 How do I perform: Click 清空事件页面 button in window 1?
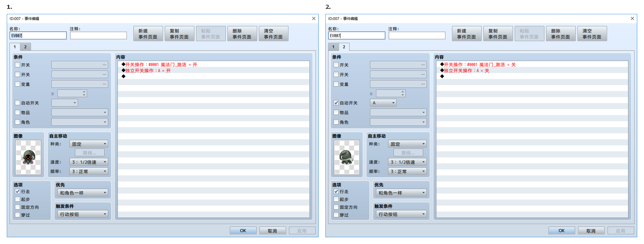point(273,34)
